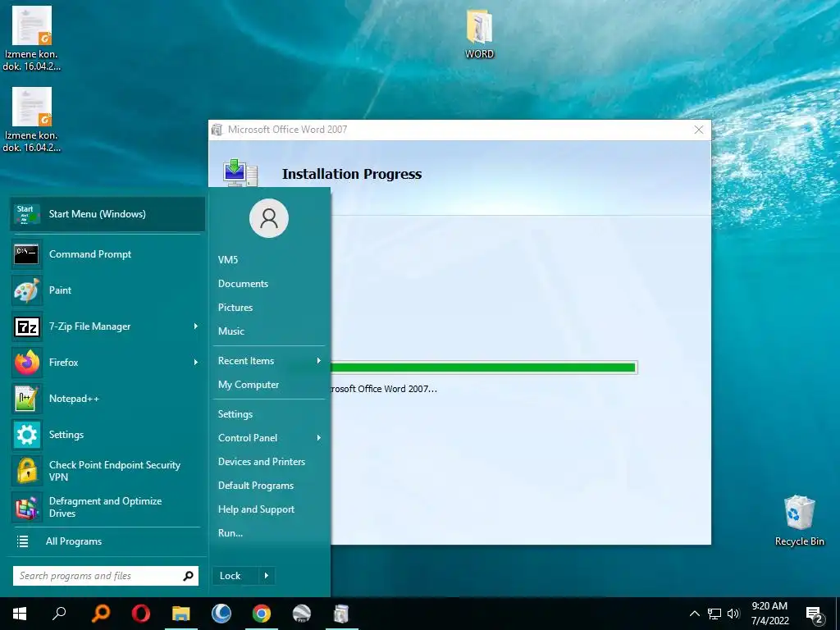Click the Defragment and Optimize Drives icon
Screen dimensions: 840x630
pyautogui.click(x=27, y=507)
